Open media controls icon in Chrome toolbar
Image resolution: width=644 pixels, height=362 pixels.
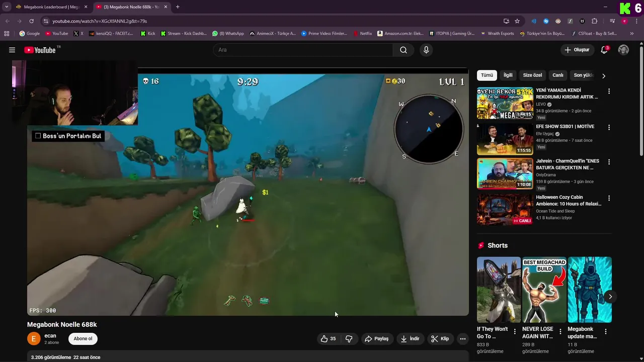coord(612,21)
